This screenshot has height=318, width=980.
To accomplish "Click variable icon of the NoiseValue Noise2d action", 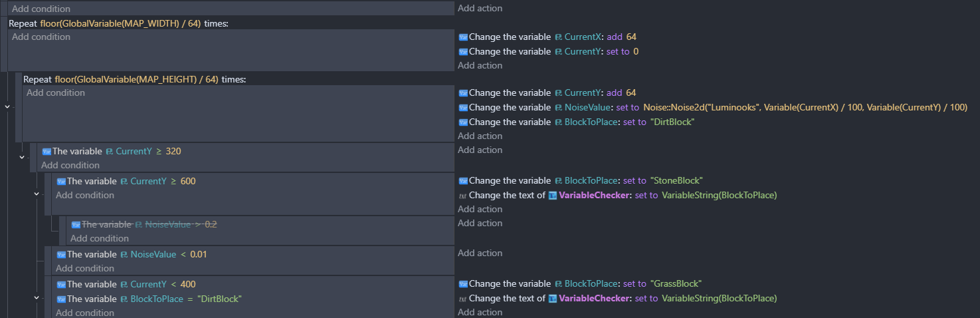I will (463, 108).
